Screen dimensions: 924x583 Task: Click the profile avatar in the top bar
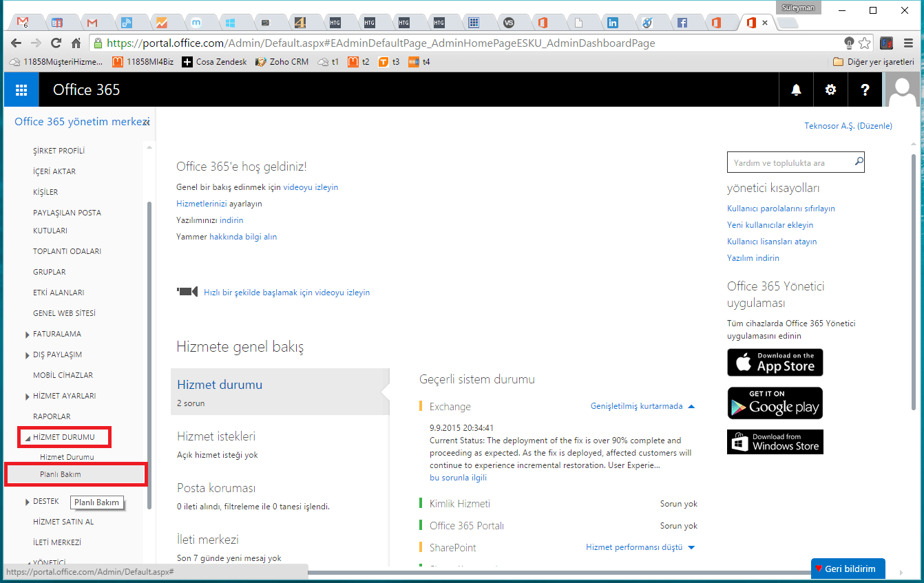pos(902,89)
